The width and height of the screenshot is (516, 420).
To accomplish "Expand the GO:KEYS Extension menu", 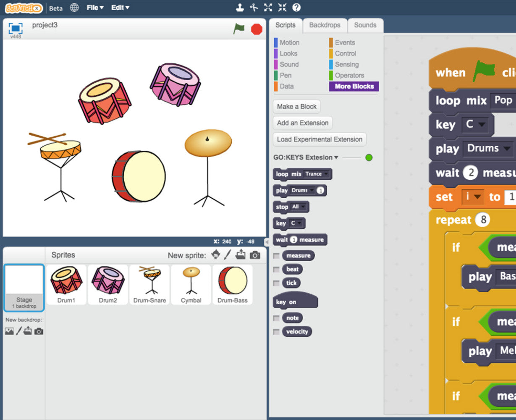I will (x=306, y=157).
